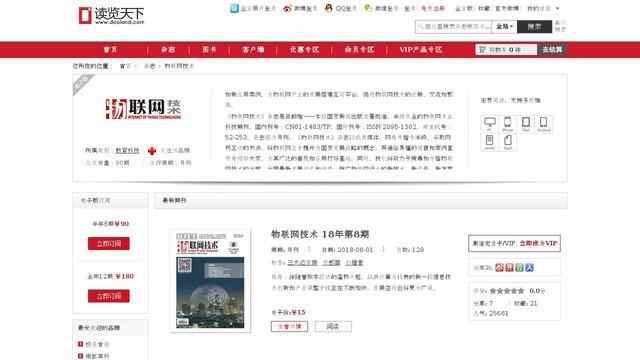Click the 最新期刊 section header tab
This screenshot has height=360, width=640.
tap(174, 200)
